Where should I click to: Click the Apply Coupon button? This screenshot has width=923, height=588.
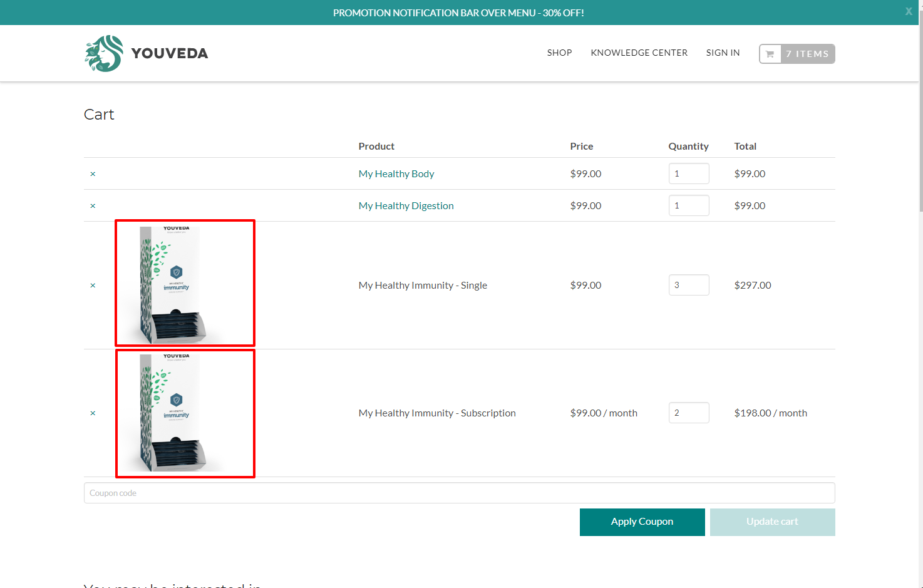tap(642, 522)
